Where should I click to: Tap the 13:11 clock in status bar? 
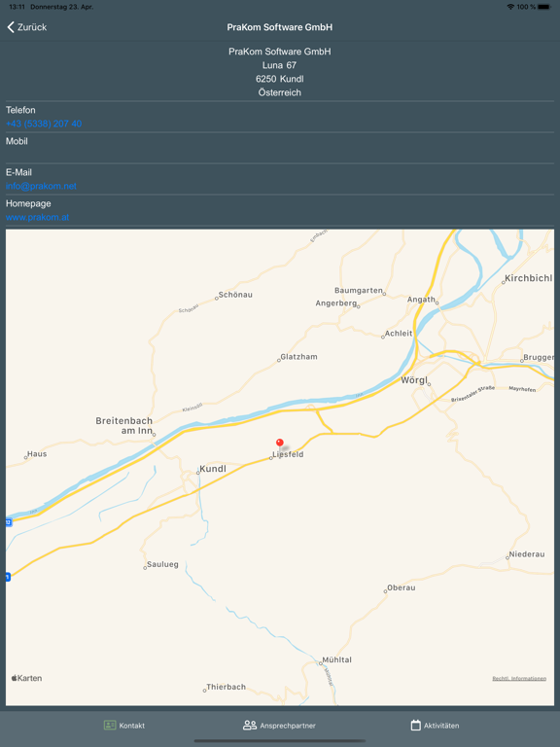click(x=17, y=7)
